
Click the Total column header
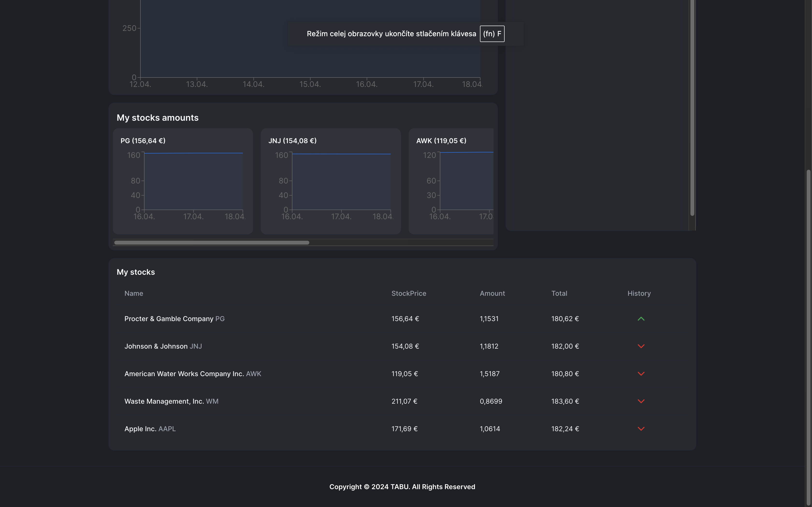click(x=559, y=293)
